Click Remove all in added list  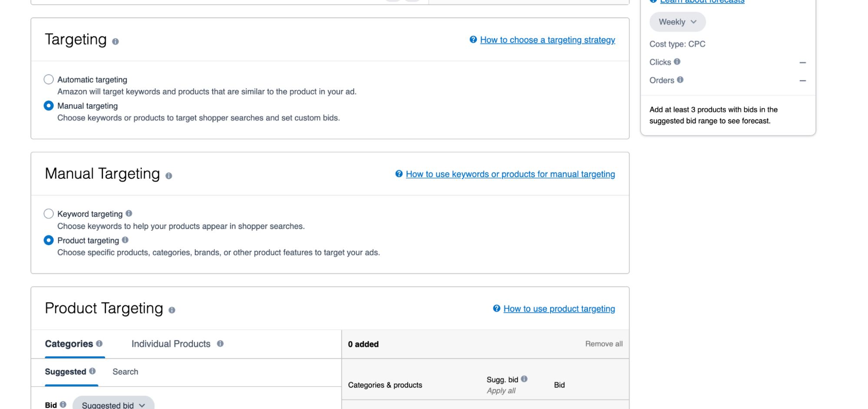pyautogui.click(x=604, y=344)
